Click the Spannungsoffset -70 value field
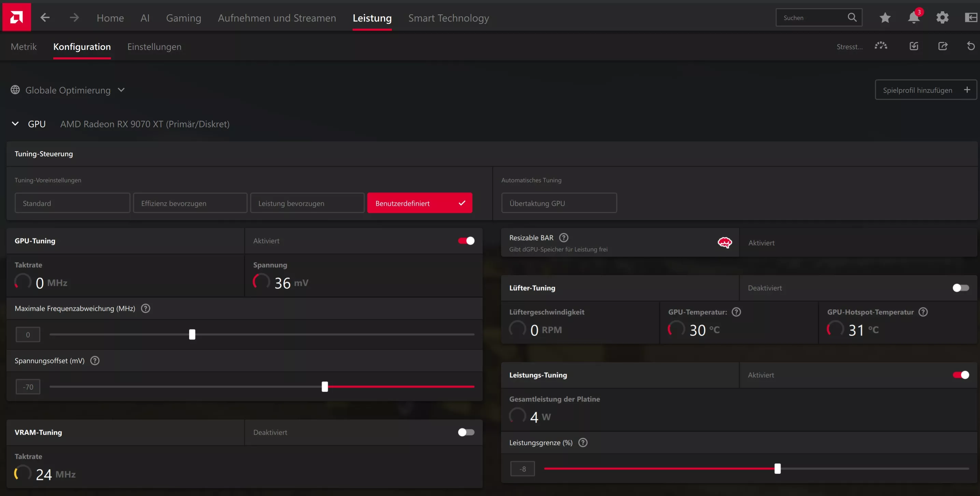Screen dimensions: 980x496 (x=28, y=387)
